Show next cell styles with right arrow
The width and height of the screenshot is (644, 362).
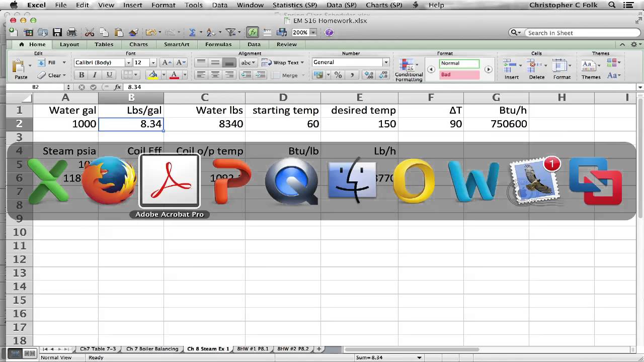488,69
